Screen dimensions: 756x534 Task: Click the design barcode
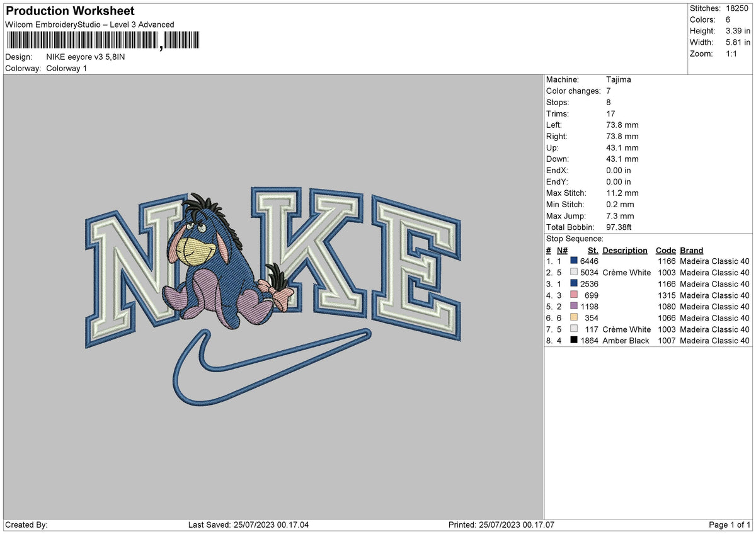[x=101, y=40]
